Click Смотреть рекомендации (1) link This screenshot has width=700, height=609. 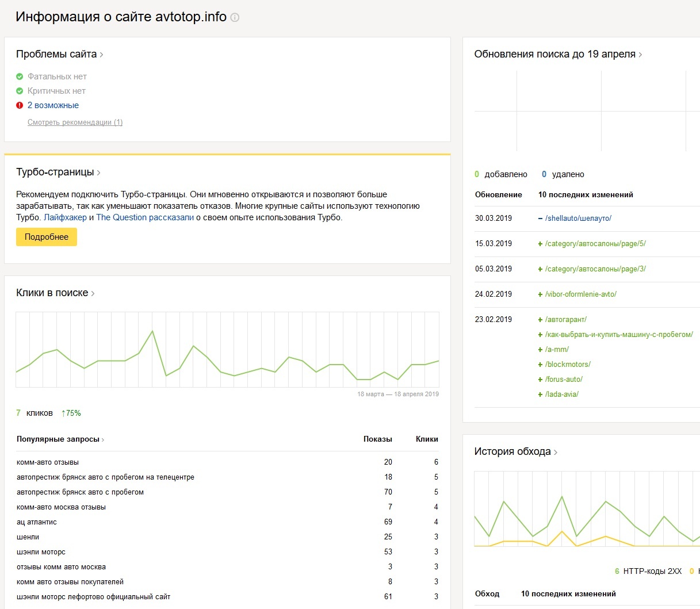pyautogui.click(x=75, y=122)
